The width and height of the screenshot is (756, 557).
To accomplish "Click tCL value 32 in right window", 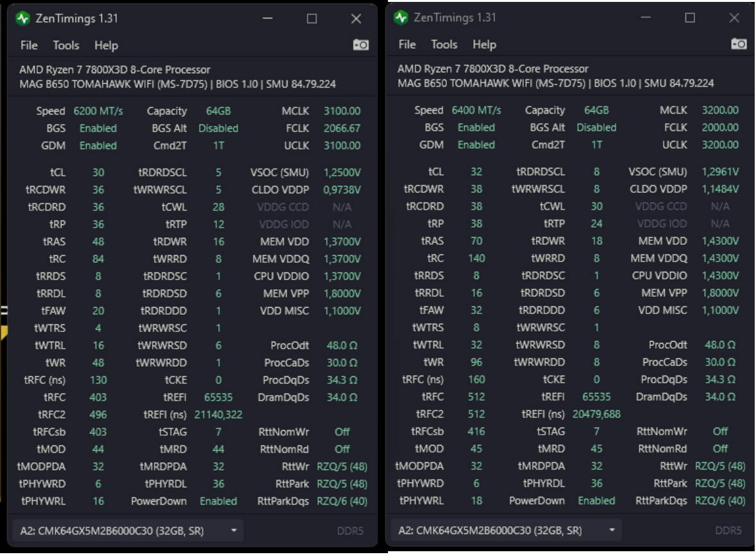I will coord(476,172).
